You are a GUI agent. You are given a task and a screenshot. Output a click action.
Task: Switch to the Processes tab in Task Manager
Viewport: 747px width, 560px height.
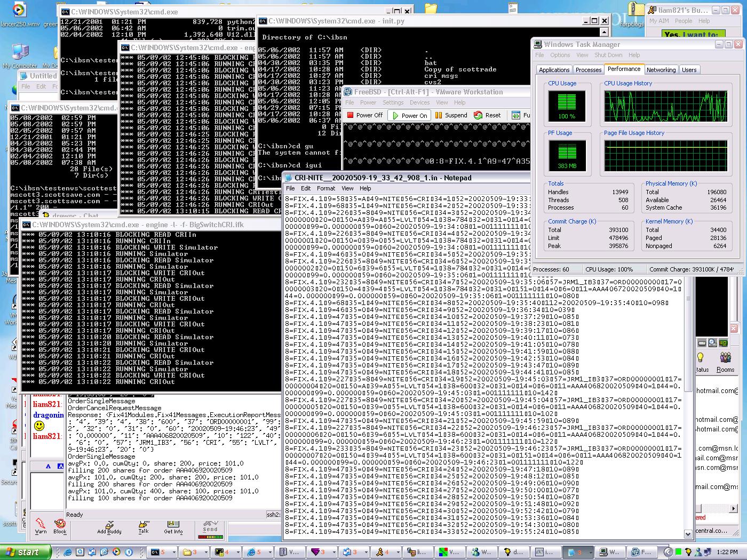pos(589,70)
